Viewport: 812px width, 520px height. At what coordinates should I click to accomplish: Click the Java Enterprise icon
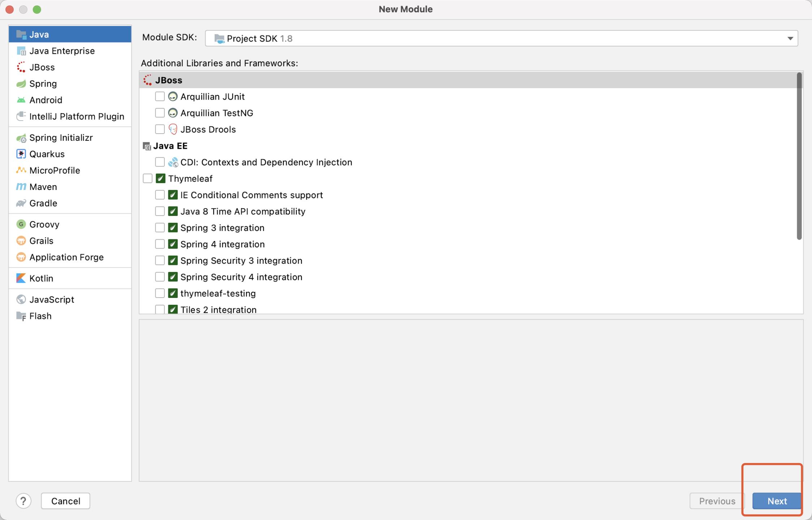point(21,51)
